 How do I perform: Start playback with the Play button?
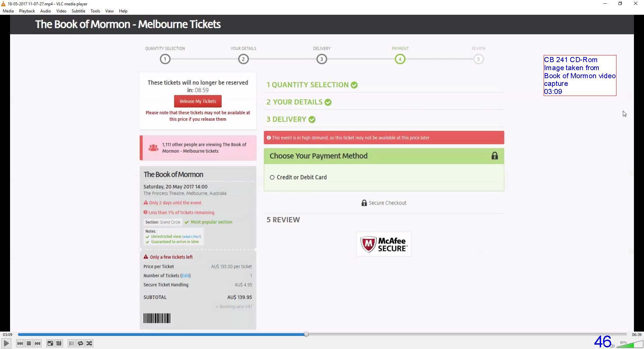[6, 343]
